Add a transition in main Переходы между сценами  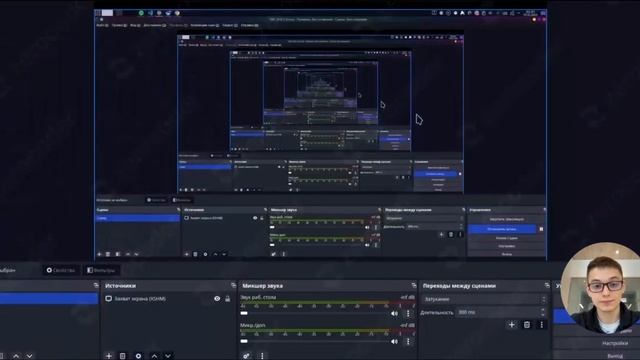[x=512, y=325]
